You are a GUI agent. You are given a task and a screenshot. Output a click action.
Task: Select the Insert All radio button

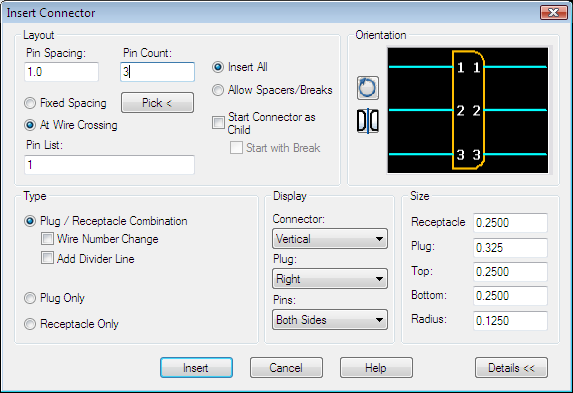click(x=218, y=67)
